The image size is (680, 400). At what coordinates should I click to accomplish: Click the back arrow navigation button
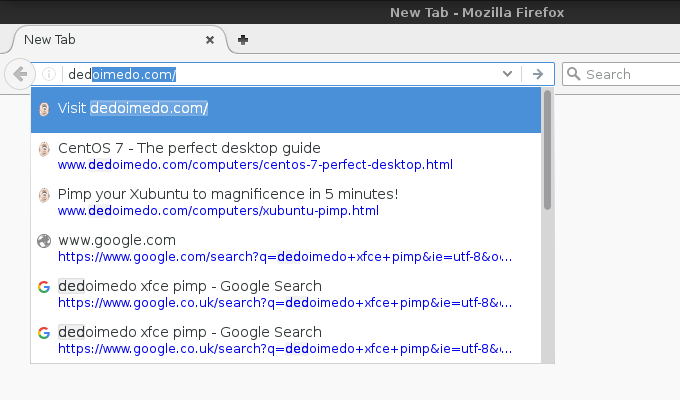(x=20, y=74)
